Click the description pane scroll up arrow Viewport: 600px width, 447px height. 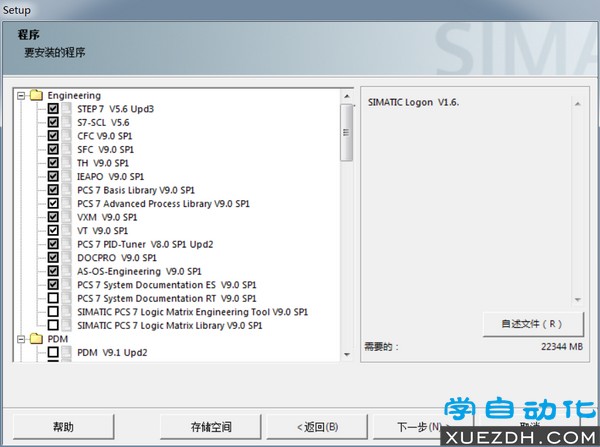577,104
